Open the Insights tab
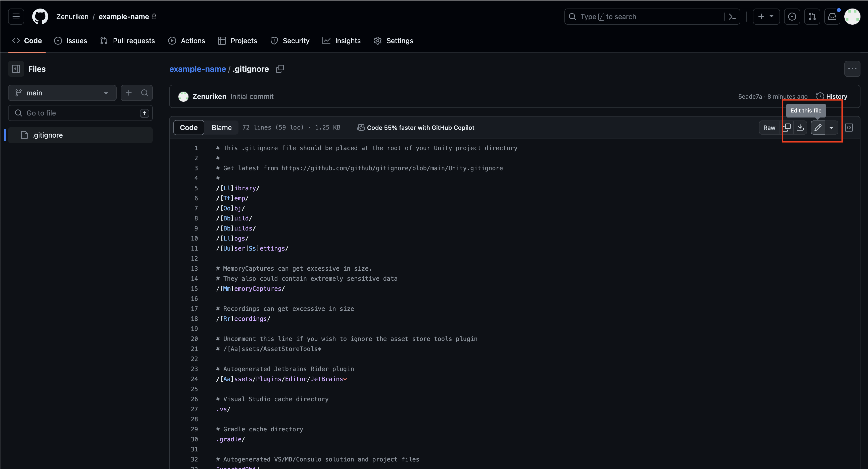The height and width of the screenshot is (469, 868). [x=341, y=41]
